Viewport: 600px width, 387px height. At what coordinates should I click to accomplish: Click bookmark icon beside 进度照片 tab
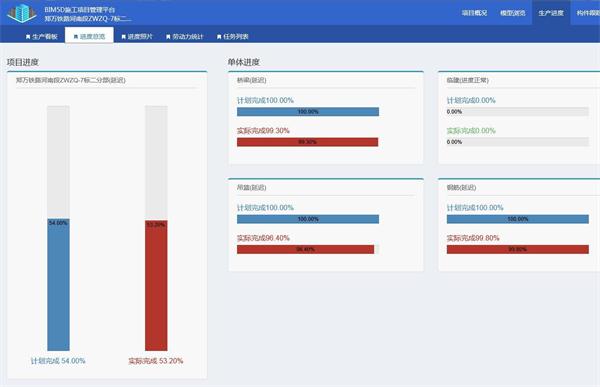click(124, 37)
